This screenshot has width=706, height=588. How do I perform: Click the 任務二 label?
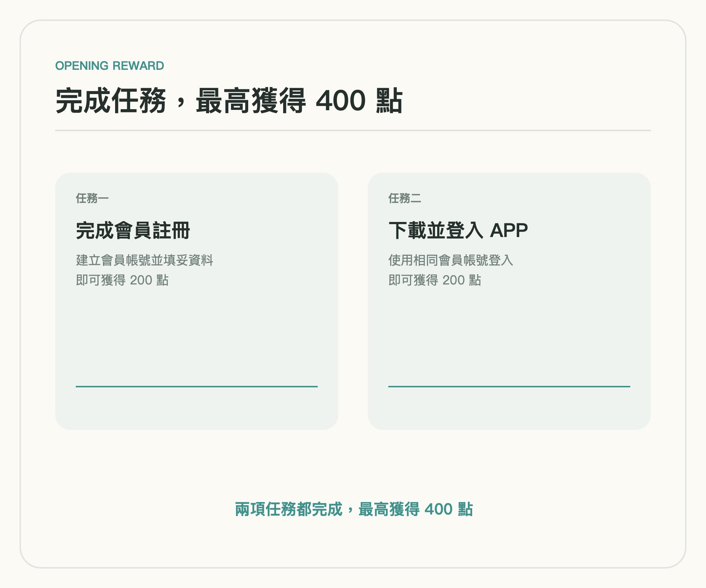point(405,198)
